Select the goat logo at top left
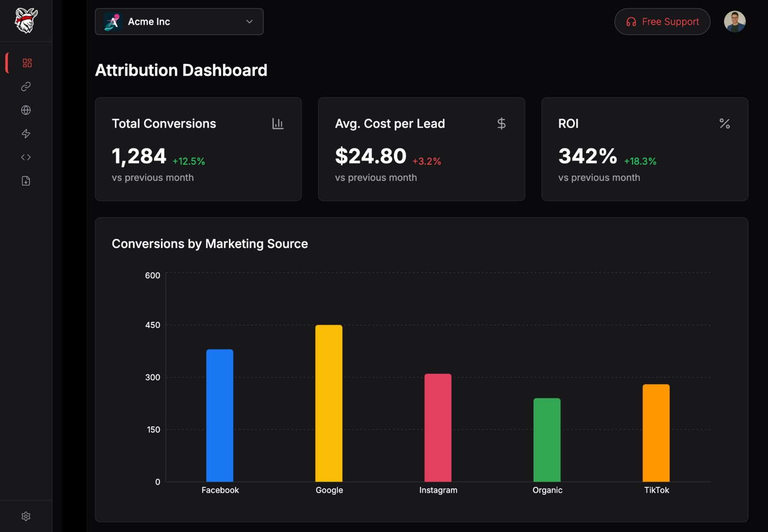The image size is (768, 532). pyautogui.click(x=27, y=20)
